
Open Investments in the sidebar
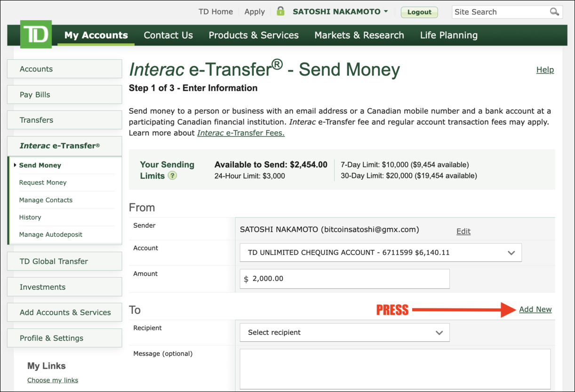click(x=64, y=287)
